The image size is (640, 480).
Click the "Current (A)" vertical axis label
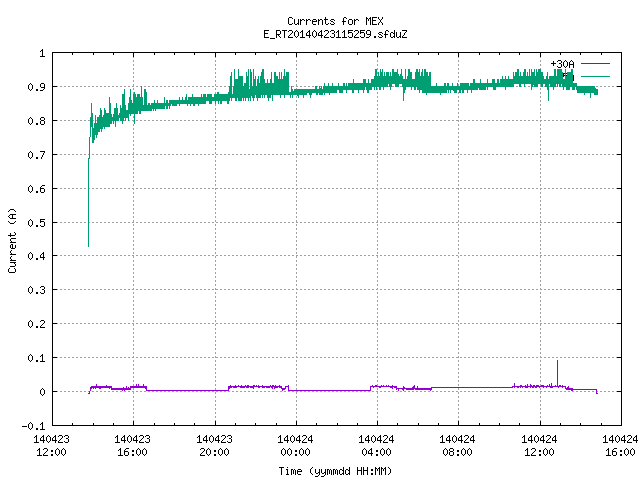[12, 240]
